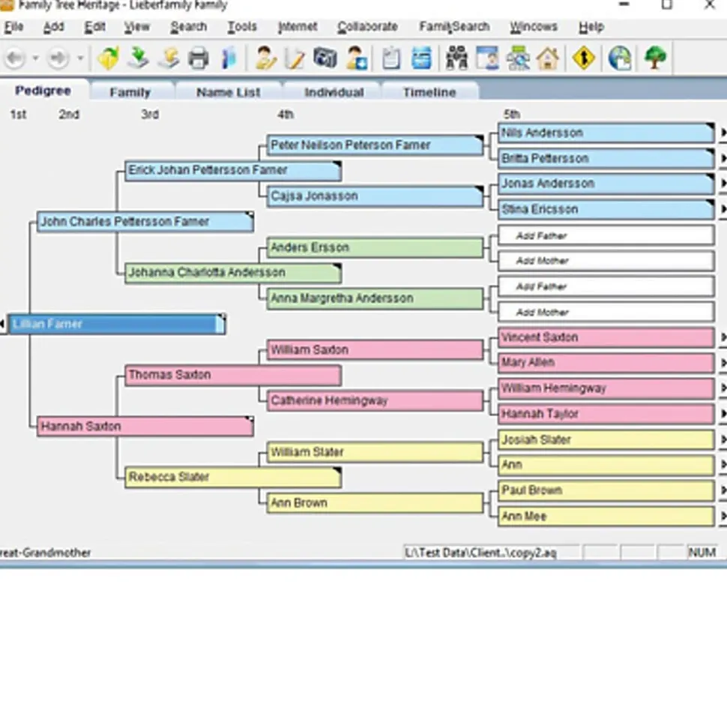Image resolution: width=727 pixels, height=728 pixels.
Task: Select Peter Neilson Peterson Farner box
Action: point(375,145)
